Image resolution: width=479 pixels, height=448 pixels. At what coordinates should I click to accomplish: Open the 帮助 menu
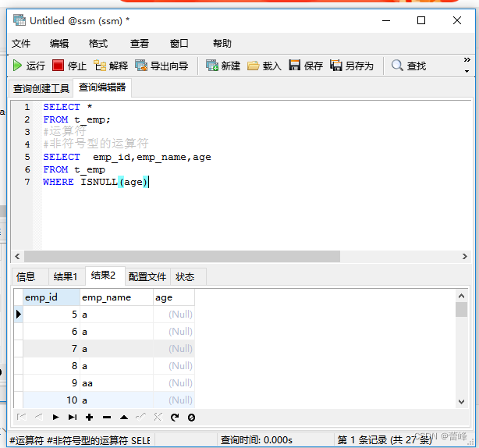[222, 44]
